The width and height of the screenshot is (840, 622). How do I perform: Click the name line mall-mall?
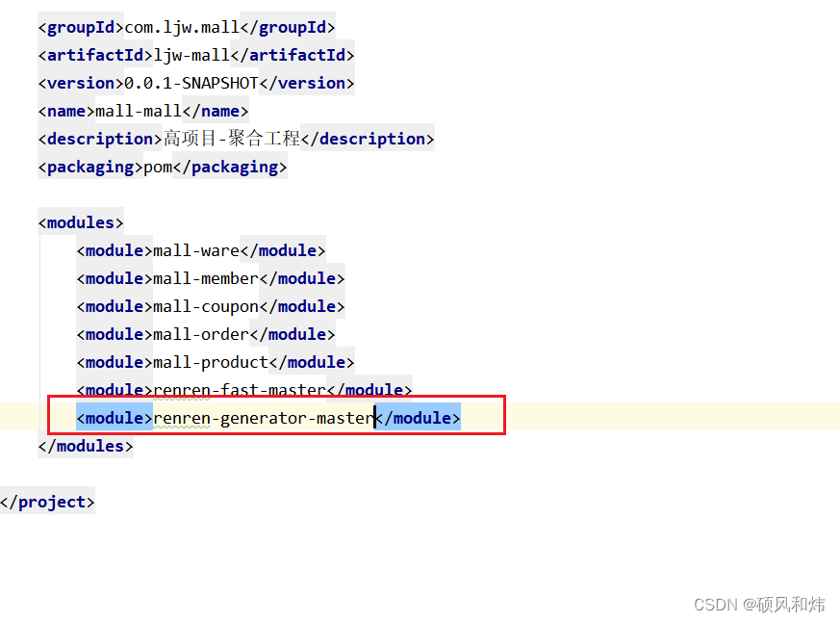click(x=143, y=111)
